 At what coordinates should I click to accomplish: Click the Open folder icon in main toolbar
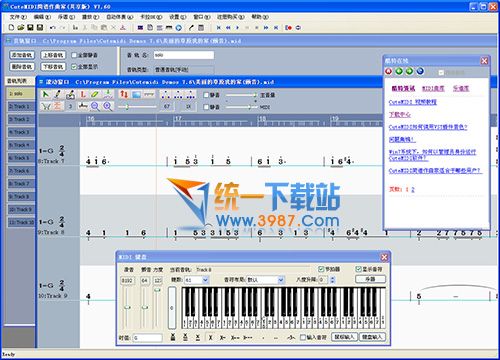[x=21, y=28]
